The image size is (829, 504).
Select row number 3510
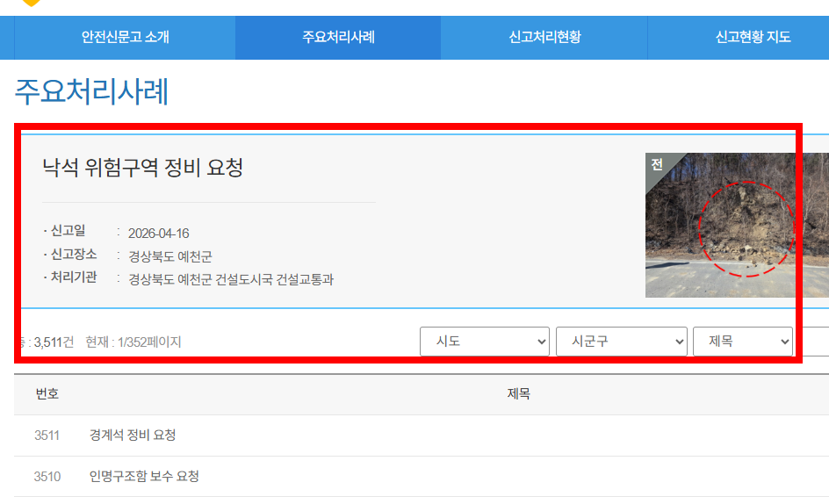click(x=47, y=477)
